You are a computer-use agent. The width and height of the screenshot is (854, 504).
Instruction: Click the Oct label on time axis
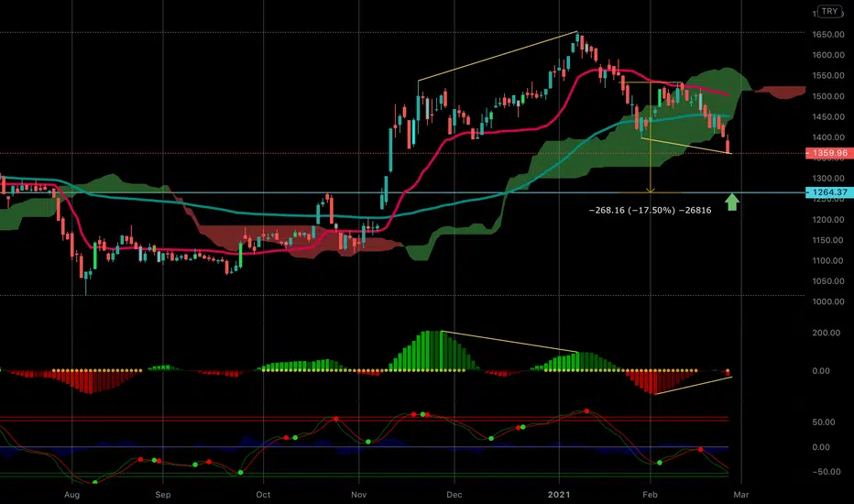tap(263, 495)
